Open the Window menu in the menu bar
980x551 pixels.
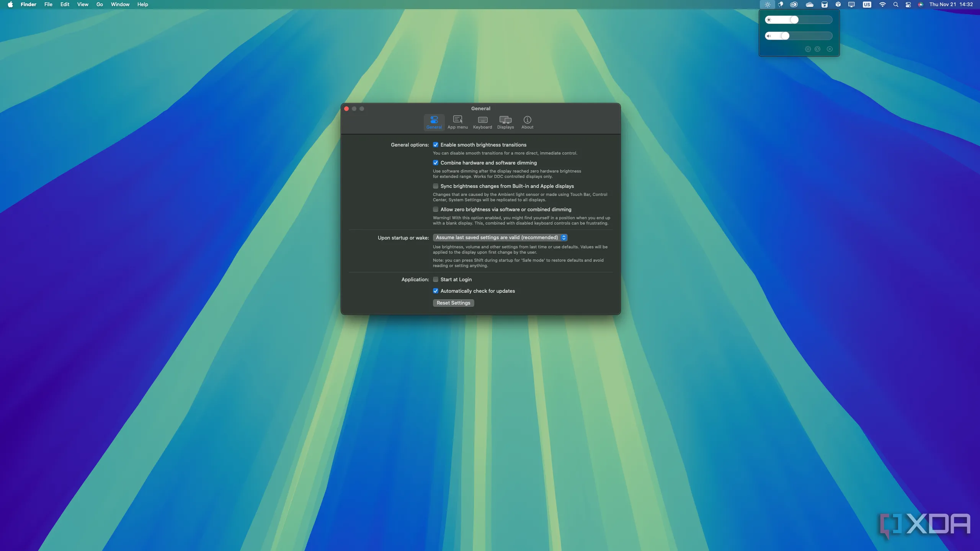[120, 4]
